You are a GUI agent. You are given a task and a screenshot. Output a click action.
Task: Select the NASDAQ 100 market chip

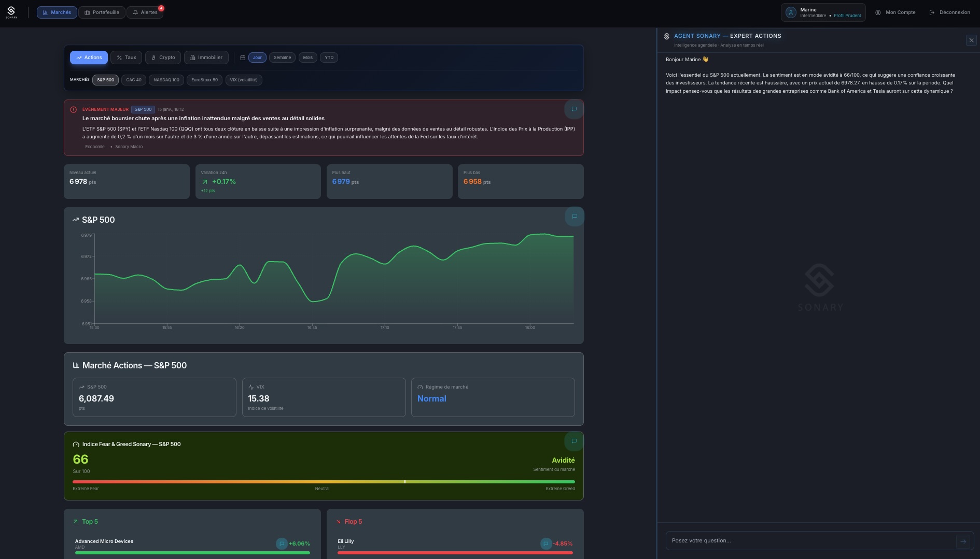166,80
